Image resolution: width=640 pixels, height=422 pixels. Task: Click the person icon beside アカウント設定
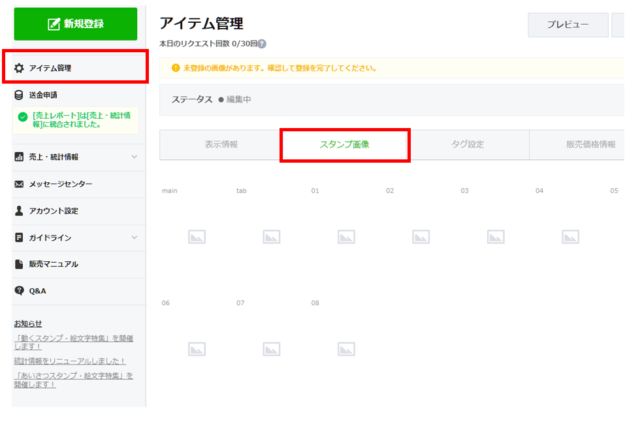[19, 211]
